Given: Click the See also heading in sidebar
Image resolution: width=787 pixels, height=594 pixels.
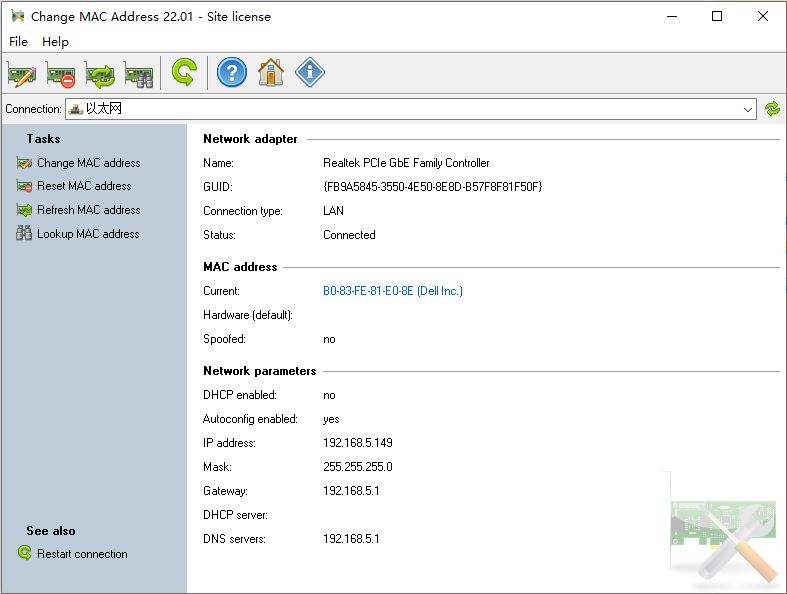Looking at the screenshot, I should [51, 531].
